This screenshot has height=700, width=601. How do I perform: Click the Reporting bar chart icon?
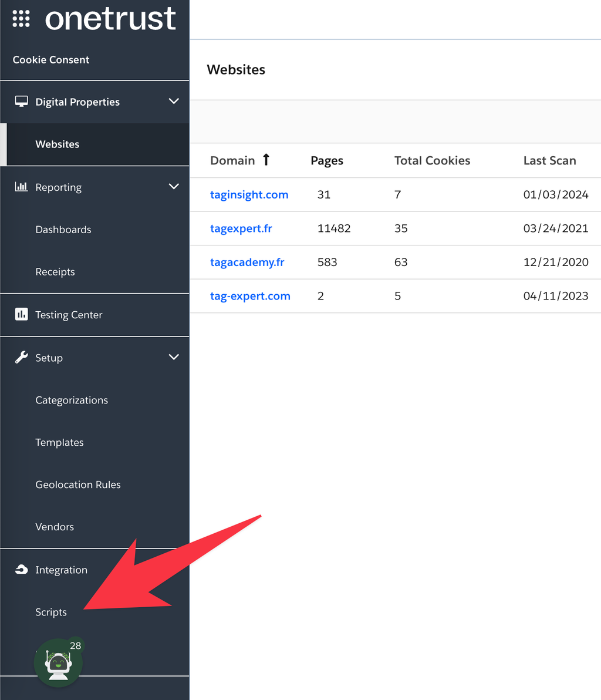[x=21, y=187]
